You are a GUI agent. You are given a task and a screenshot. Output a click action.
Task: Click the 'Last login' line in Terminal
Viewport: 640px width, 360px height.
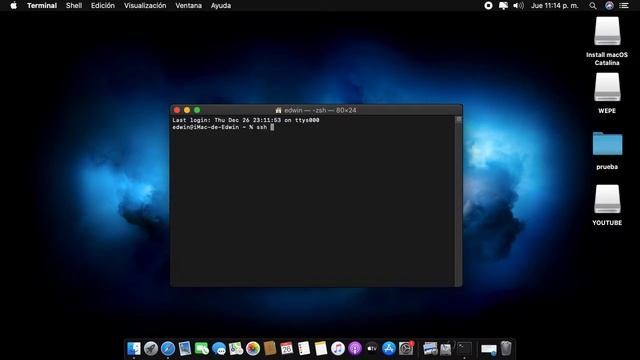click(x=246, y=120)
